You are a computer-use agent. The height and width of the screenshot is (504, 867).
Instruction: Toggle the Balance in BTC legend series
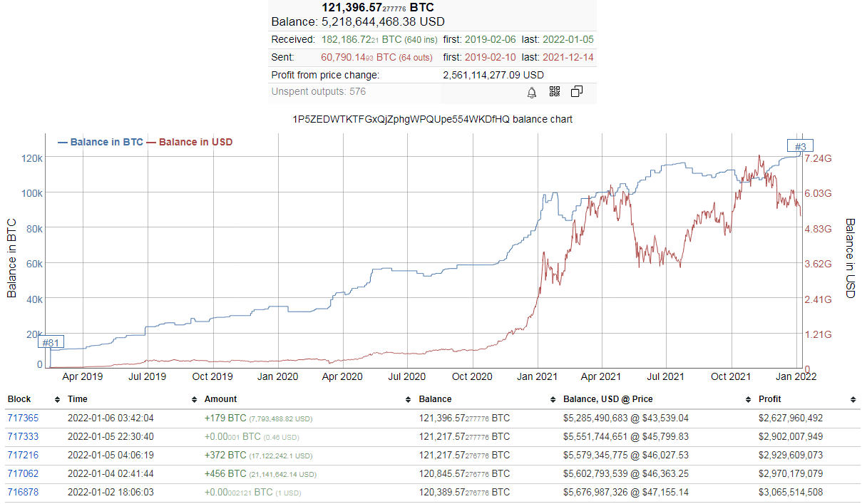point(101,142)
